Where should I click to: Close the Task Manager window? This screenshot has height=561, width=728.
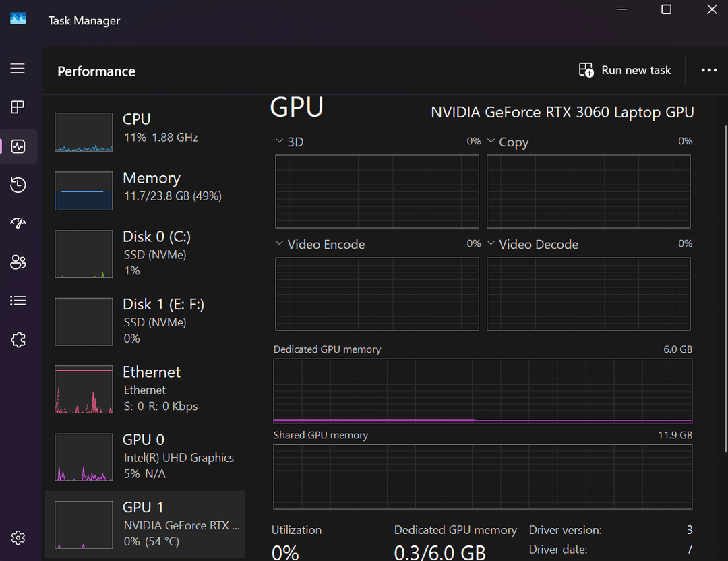click(712, 9)
